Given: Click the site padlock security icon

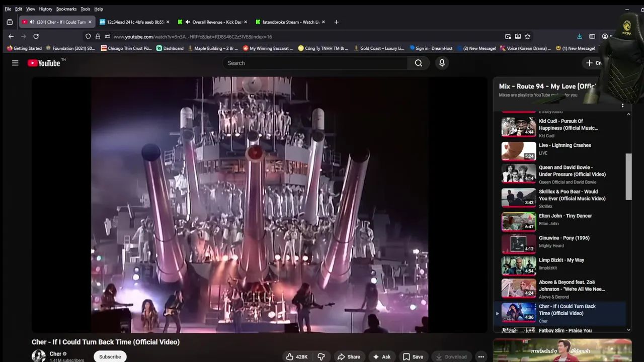Looking at the screenshot, I should tap(98, 36).
